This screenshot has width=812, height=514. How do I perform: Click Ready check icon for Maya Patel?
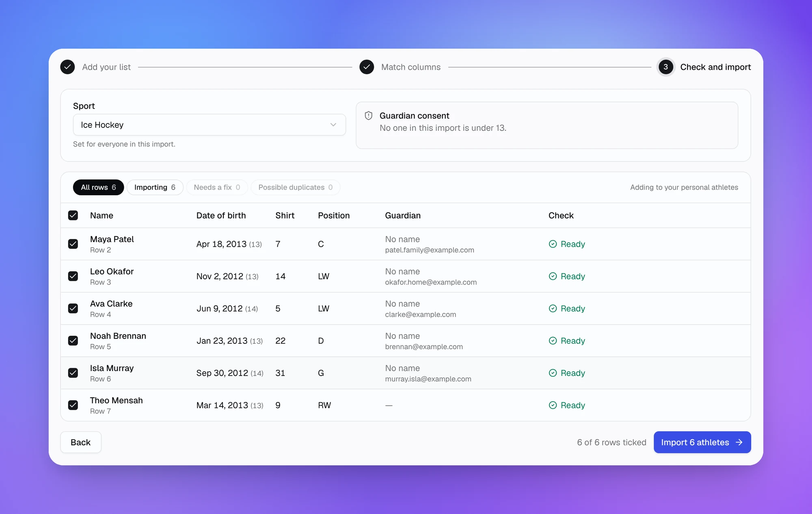pyautogui.click(x=553, y=244)
